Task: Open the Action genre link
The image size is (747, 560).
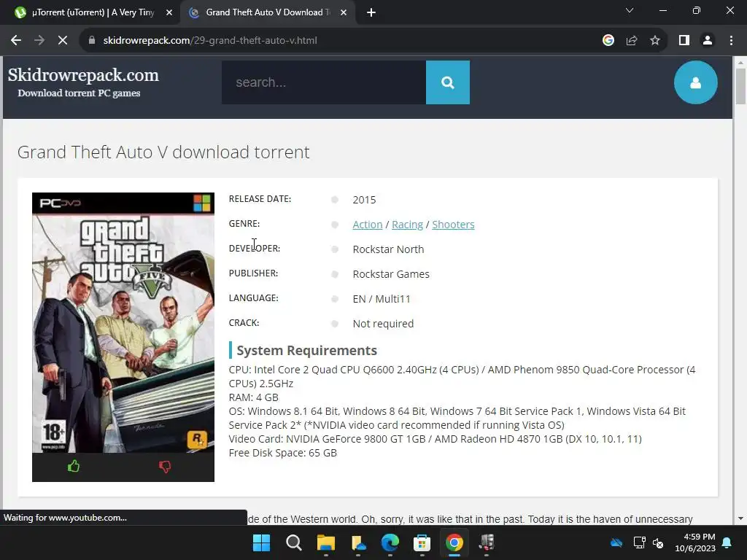Action: 368,225
